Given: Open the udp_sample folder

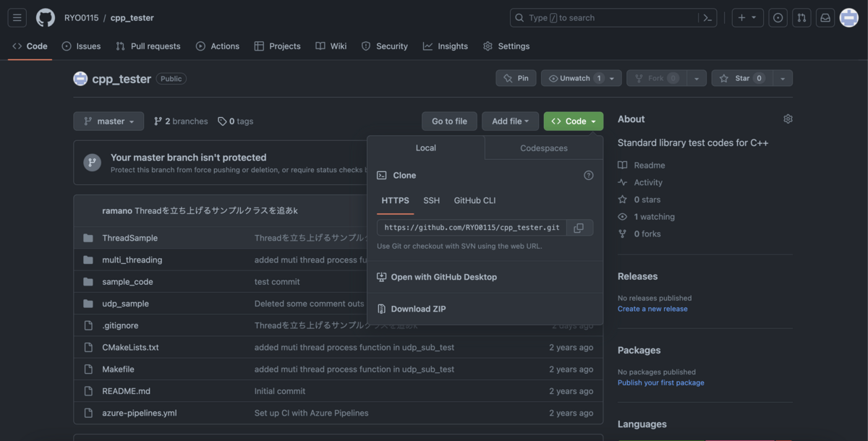Looking at the screenshot, I should pos(126,304).
